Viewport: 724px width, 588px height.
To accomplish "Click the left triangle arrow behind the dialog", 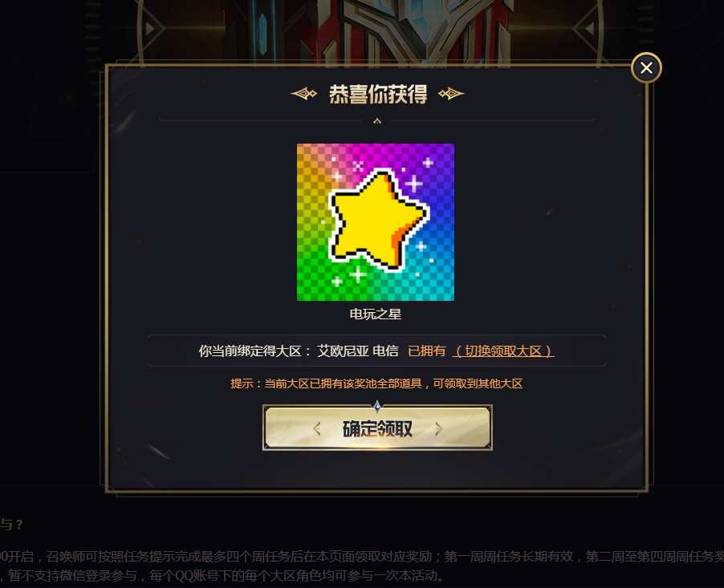I will (150, 29).
